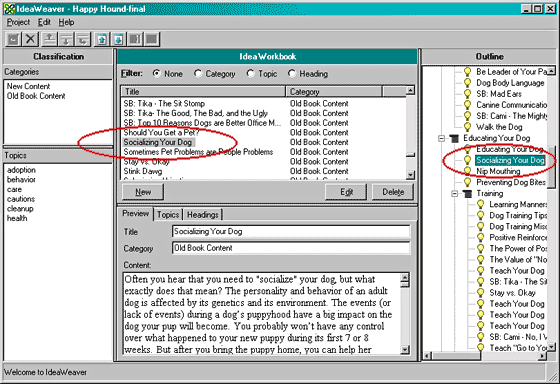Open the Project menu
The image size is (560, 384).
18,22
